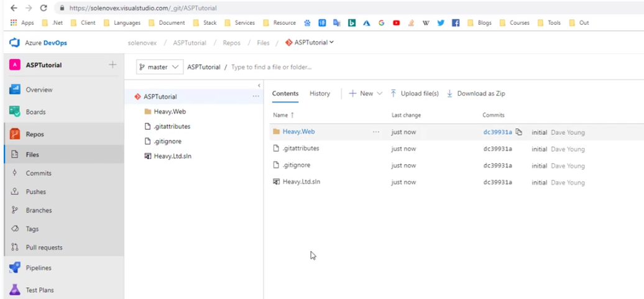Open the Stack bookmarks folder

205,23
